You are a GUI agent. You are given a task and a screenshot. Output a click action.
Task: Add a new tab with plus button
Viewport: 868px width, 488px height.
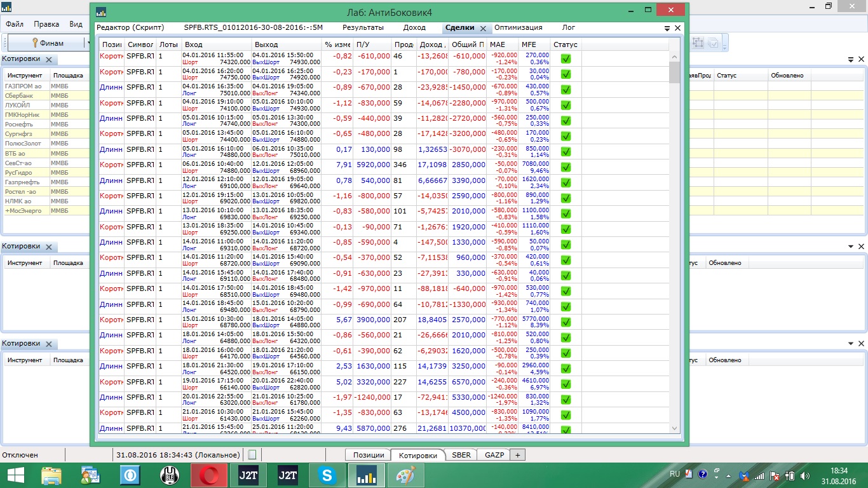pyautogui.click(x=517, y=455)
